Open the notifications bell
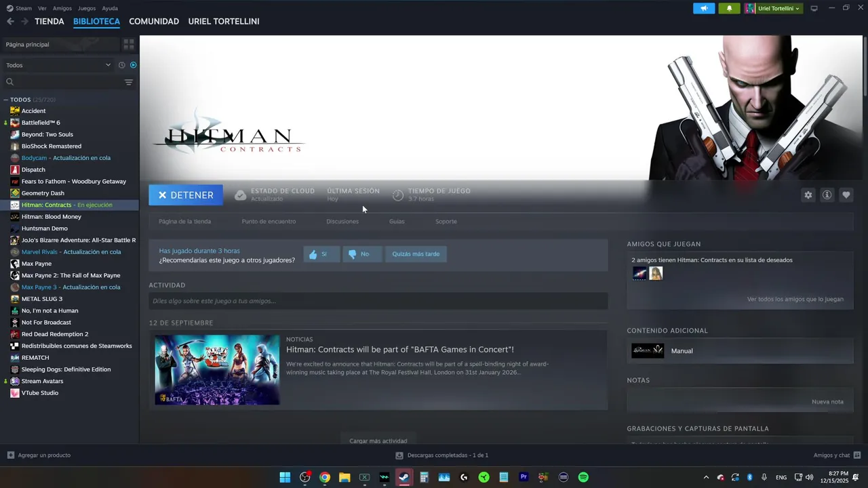This screenshot has width=868, height=488. (x=729, y=8)
